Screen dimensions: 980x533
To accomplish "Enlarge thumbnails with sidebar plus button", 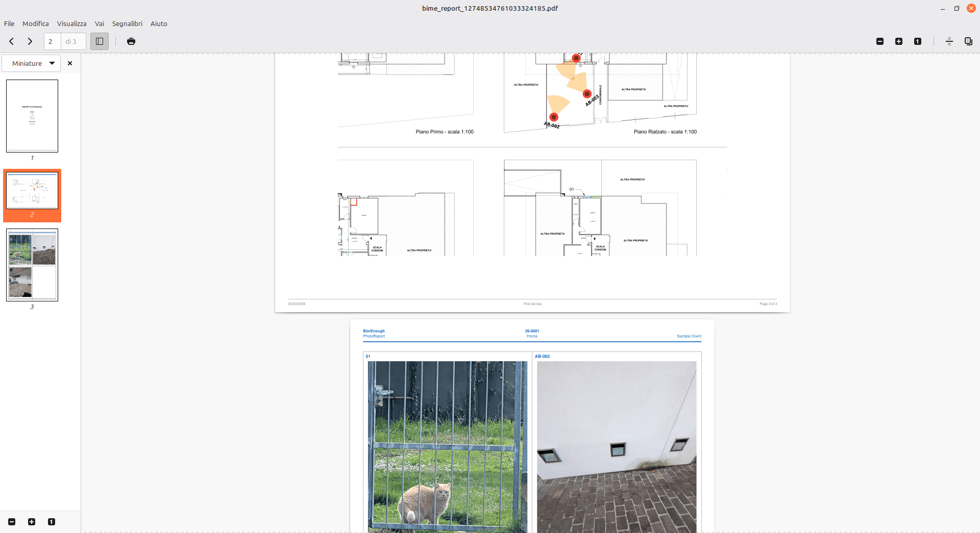I will point(32,522).
